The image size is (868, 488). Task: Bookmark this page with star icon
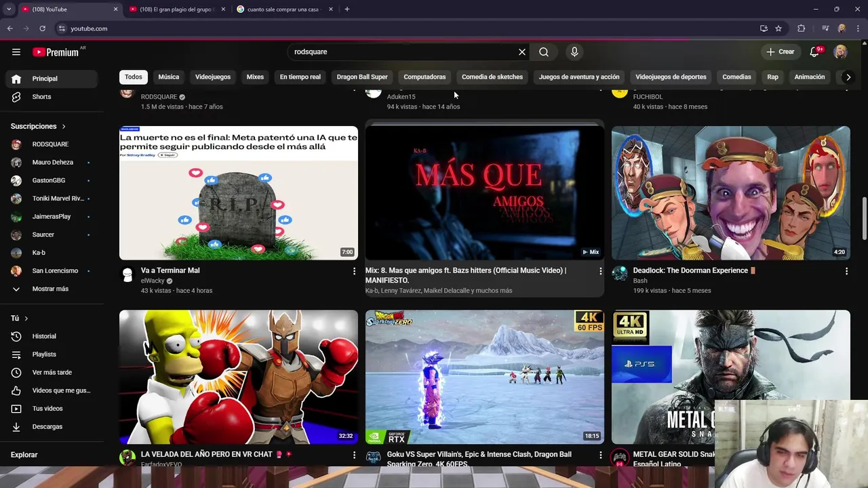(x=778, y=28)
